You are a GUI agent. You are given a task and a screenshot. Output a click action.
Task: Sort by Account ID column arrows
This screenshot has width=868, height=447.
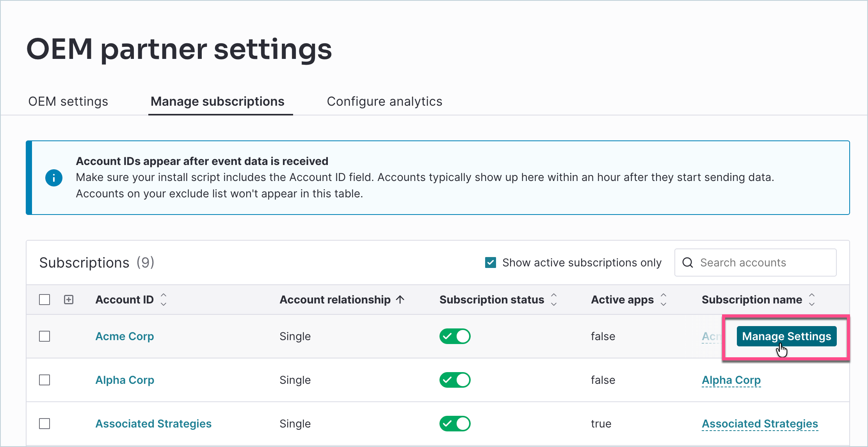tap(164, 300)
